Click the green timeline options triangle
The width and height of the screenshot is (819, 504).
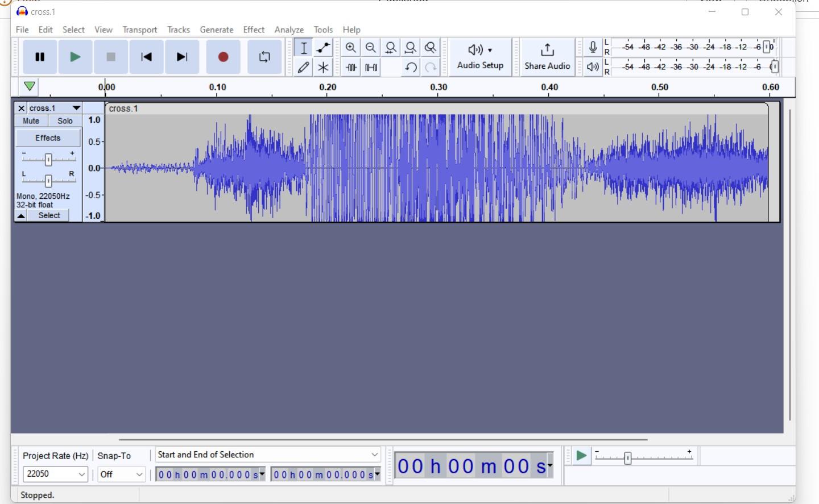coord(30,86)
